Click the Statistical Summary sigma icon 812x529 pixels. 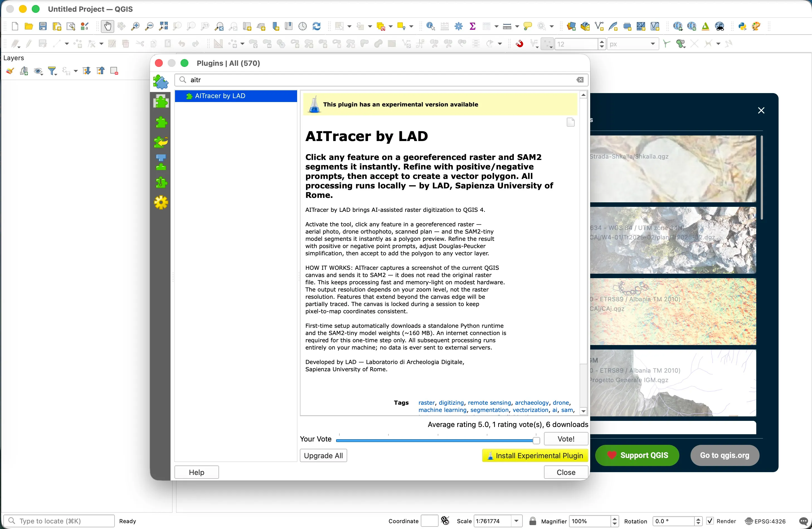click(x=473, y=26)
